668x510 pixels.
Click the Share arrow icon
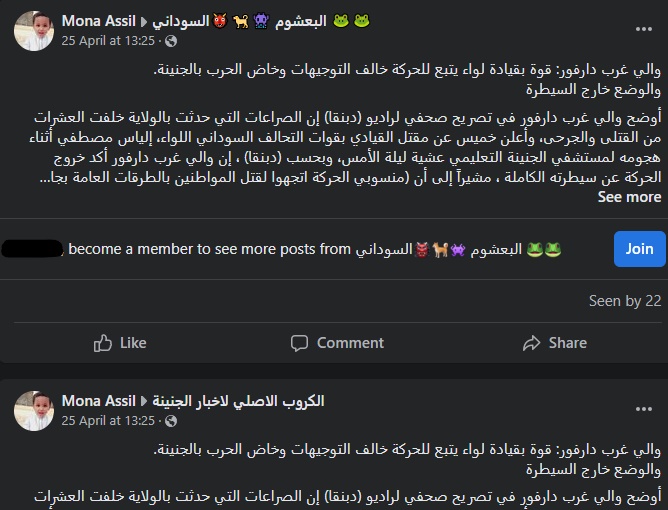(531, 342)
